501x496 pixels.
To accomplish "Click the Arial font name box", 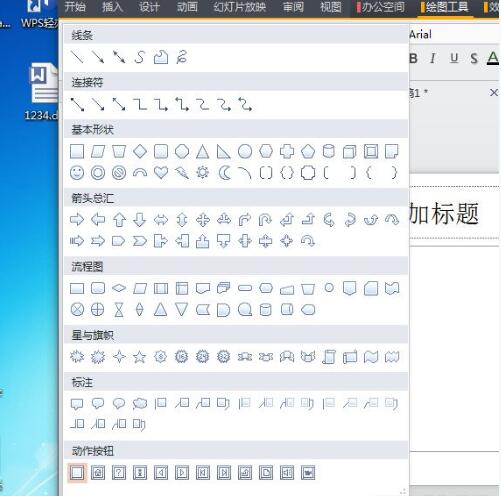I will pos(453,34).
